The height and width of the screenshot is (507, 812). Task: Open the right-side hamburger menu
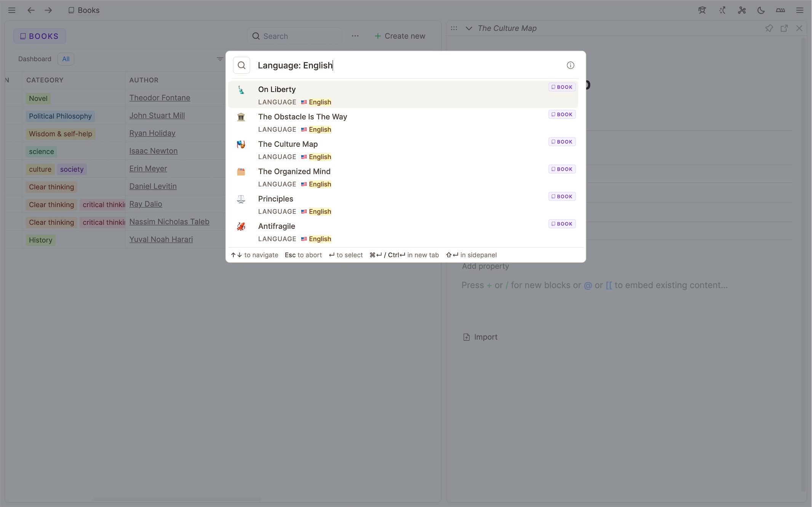click(x=800, y=10)
